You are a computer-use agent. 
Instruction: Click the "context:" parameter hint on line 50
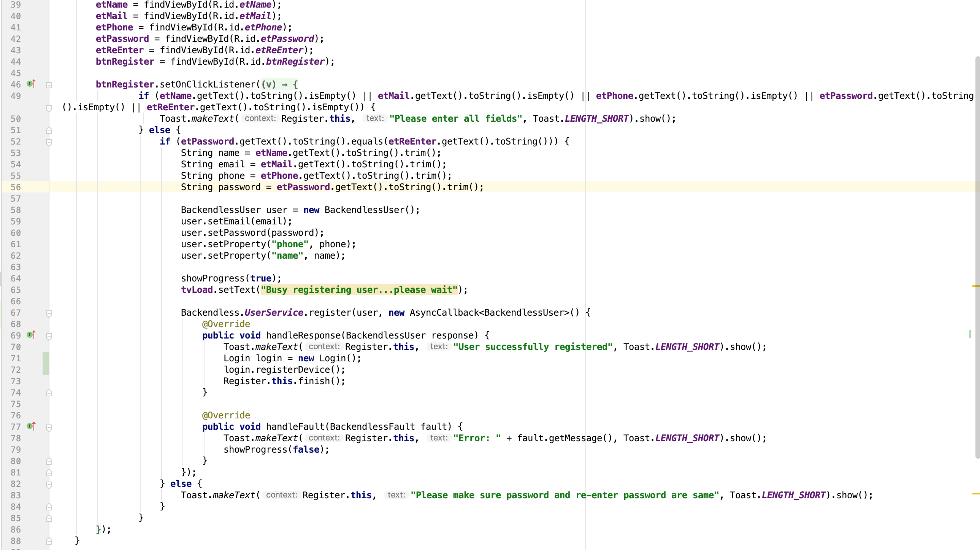260,118
